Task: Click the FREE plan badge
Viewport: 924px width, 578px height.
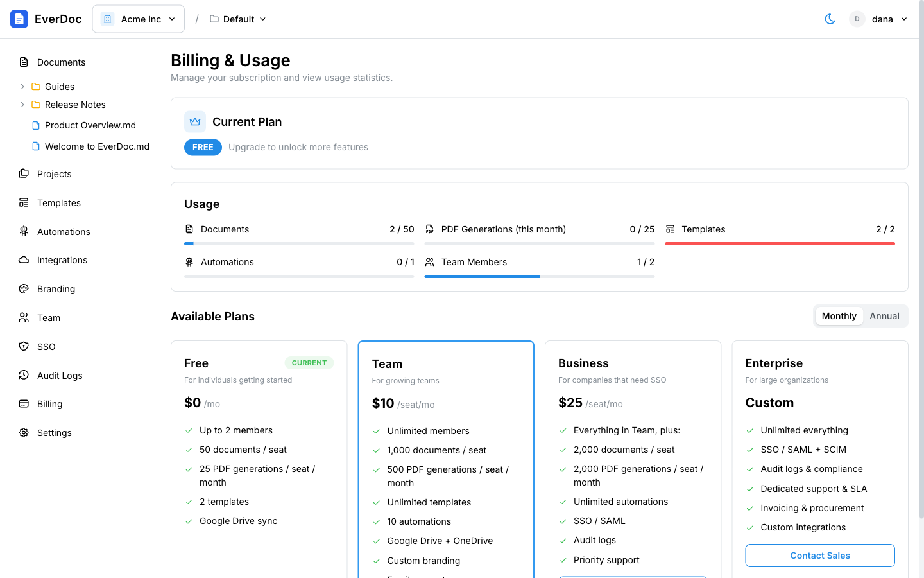Action: (203, 147)
